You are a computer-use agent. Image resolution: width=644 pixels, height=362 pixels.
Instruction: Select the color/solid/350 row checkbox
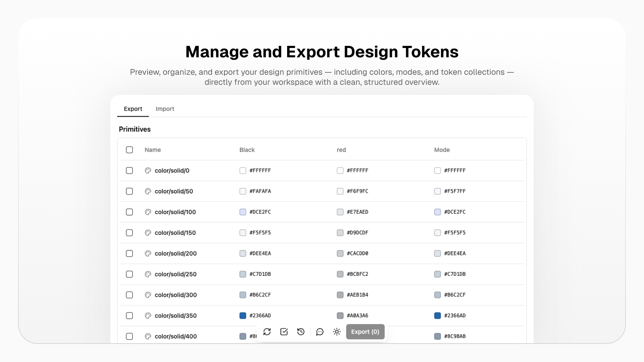pos(129,316)
